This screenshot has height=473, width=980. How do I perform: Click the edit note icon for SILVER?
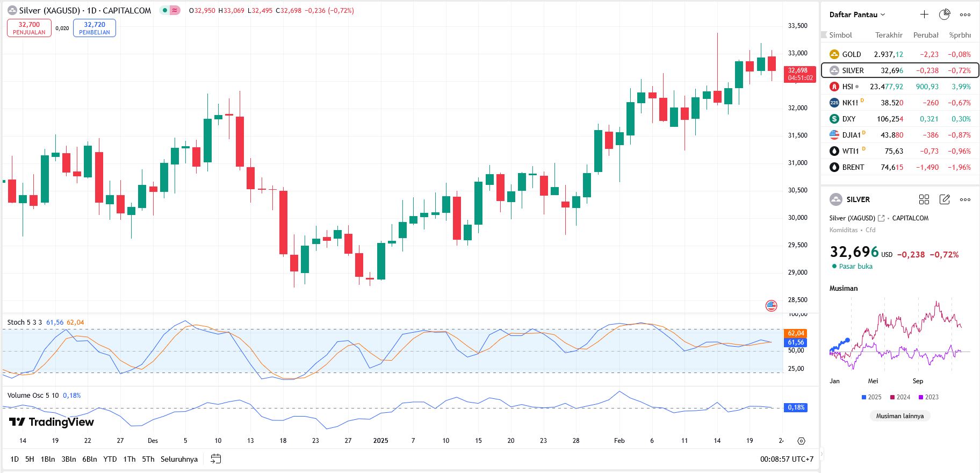(x=945, y=199)
